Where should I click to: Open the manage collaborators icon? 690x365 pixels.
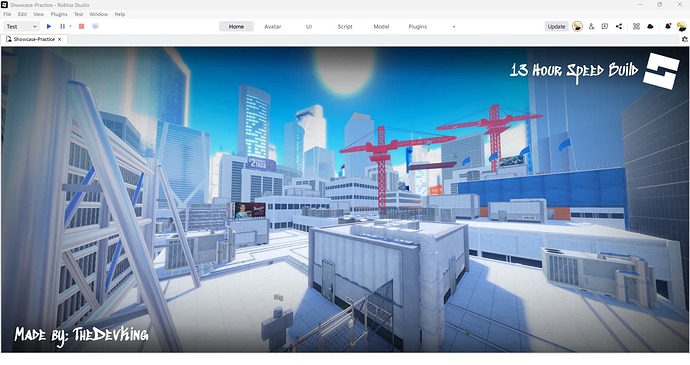click(x=591, y=26)
